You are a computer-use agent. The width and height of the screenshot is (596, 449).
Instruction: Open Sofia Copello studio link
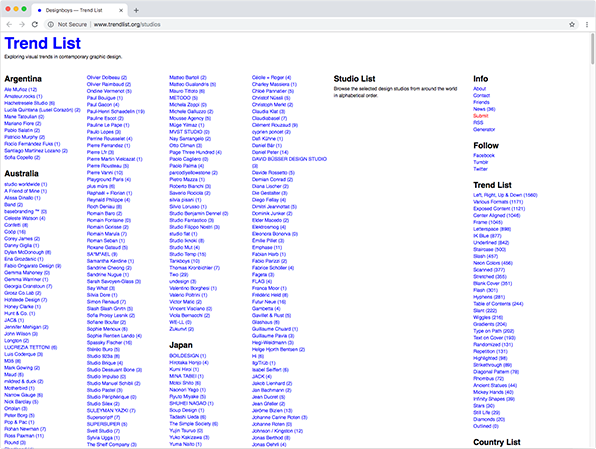pos(22,157)
